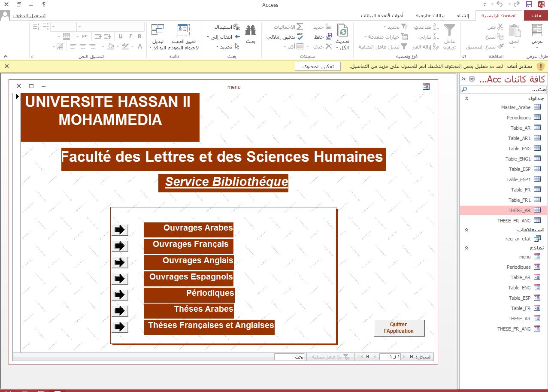This screenshot has height=392, width=548.
Task: Click تغيير الحجم لاحتواء النموذج Size to Fit icon
Action: point(183,30)
